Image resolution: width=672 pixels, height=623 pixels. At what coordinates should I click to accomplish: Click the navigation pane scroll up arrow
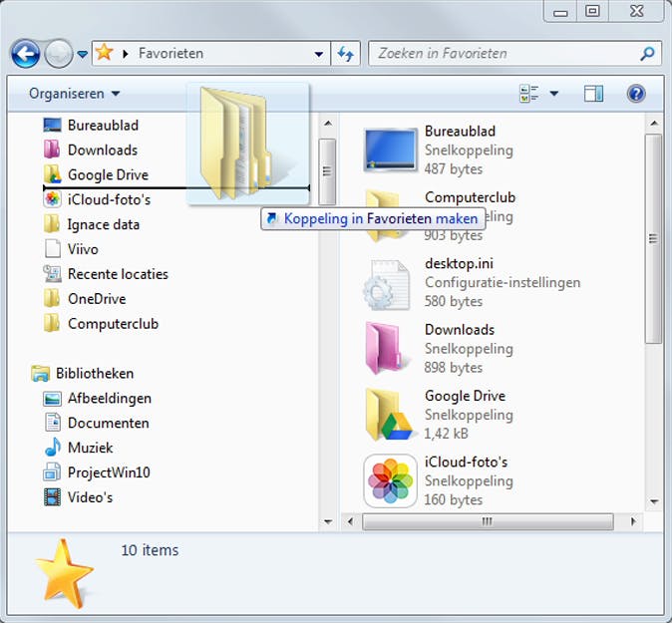click(328, 124)
